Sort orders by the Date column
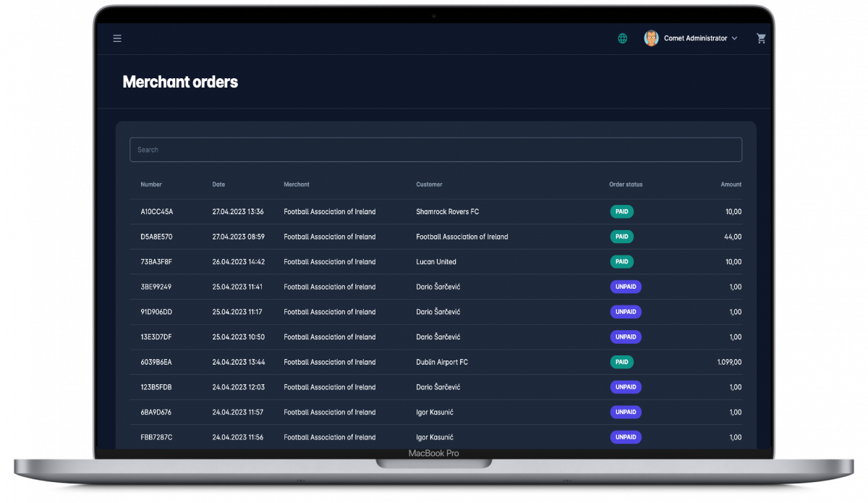 click(x=218, y=185)
